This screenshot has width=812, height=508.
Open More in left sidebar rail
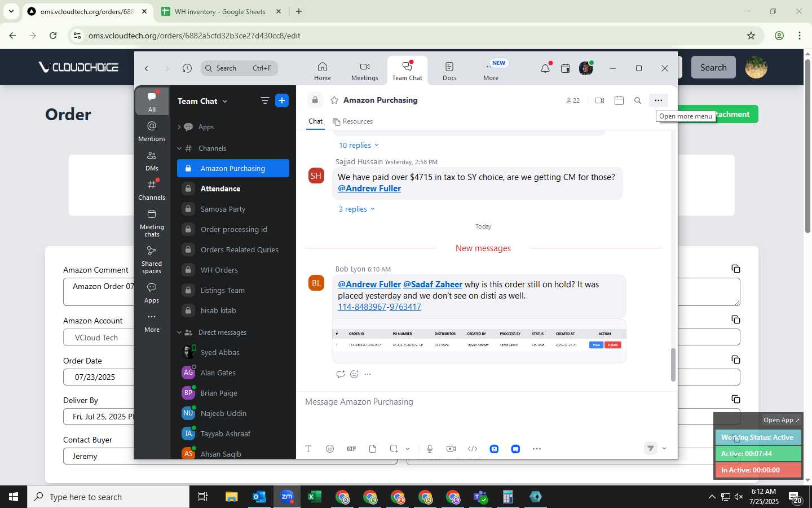click(x=152, y=322)
